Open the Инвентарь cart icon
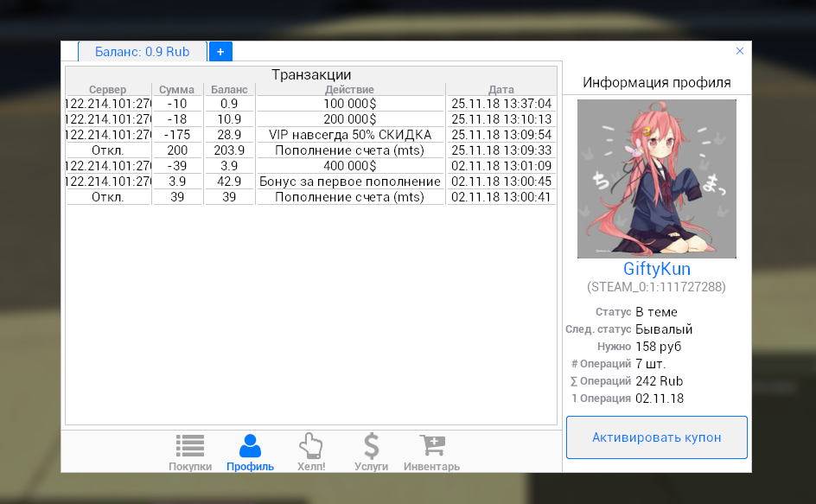This screenshot has height=504, width=816. 431,446
